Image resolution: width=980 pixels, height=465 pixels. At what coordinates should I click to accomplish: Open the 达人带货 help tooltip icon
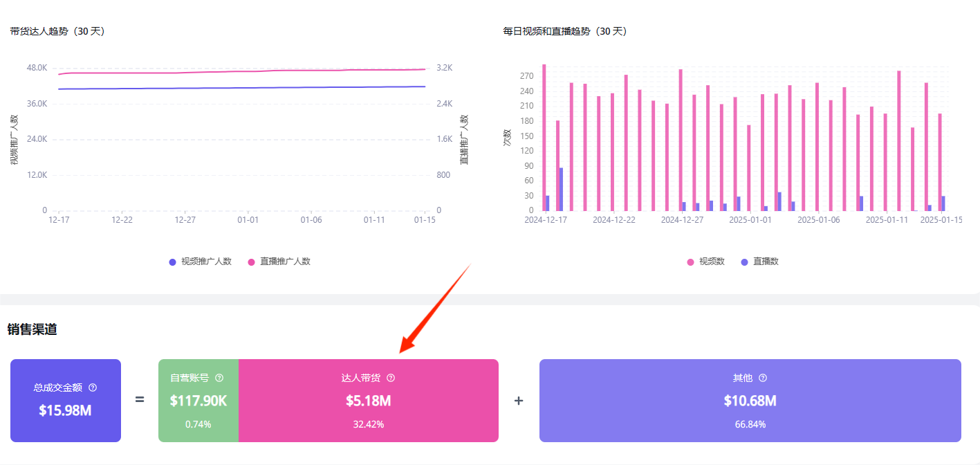click(x=391, y=378)
